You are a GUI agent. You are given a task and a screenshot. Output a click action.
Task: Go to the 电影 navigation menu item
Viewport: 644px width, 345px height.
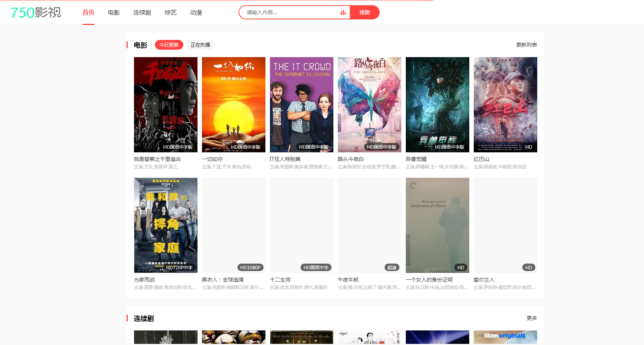point(114,13)
